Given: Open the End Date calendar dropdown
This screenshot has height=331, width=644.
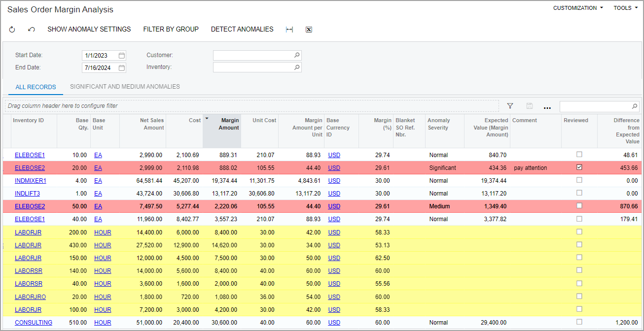Looking at the screenshot, I should pyautogui.click(x=122, y=68).
